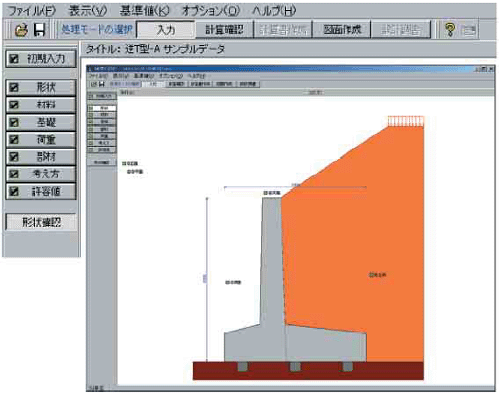Open the 基礎 input section
The image size is (500, 393).
[x=41, y=122]
